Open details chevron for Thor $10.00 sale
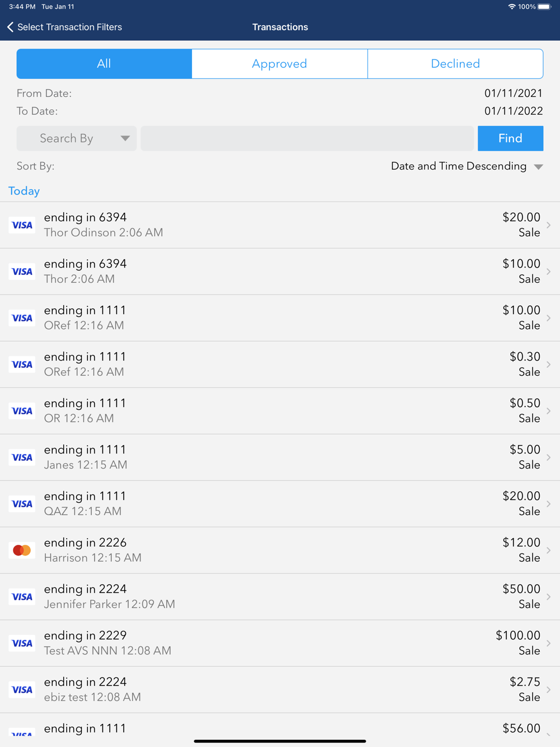560x747 pixels. pyautogui.click(x=549, y=272)
